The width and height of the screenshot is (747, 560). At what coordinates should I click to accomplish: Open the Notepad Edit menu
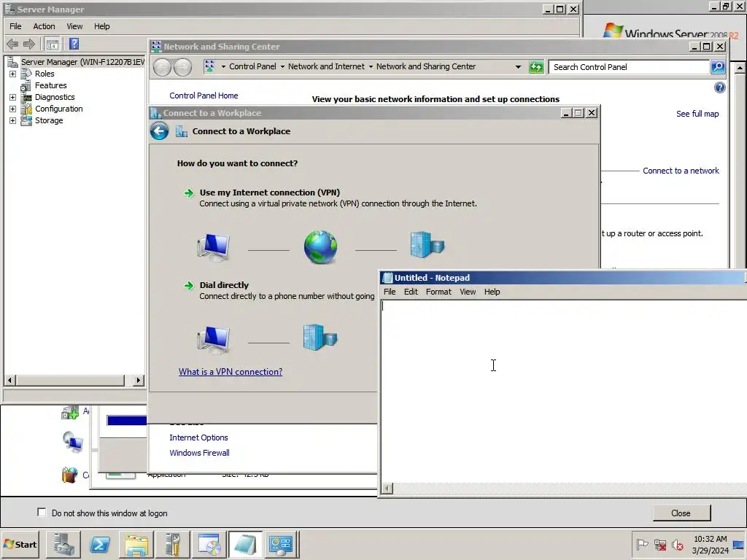(411, 292)
